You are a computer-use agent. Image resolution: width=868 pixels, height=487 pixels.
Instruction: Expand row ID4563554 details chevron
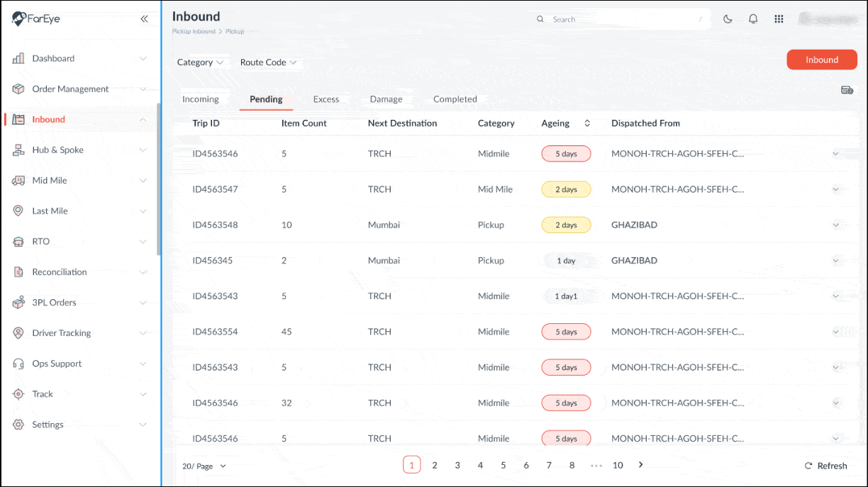point(835,332)
